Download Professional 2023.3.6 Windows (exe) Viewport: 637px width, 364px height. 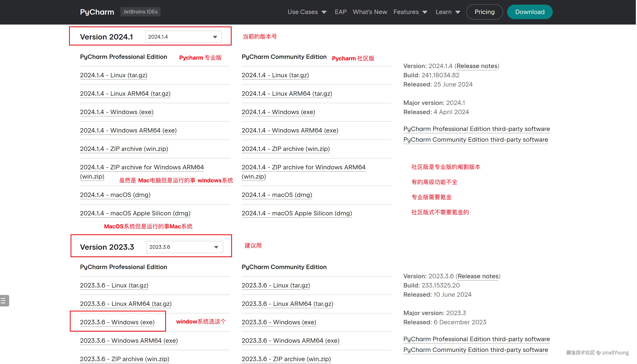coord(117,322)
